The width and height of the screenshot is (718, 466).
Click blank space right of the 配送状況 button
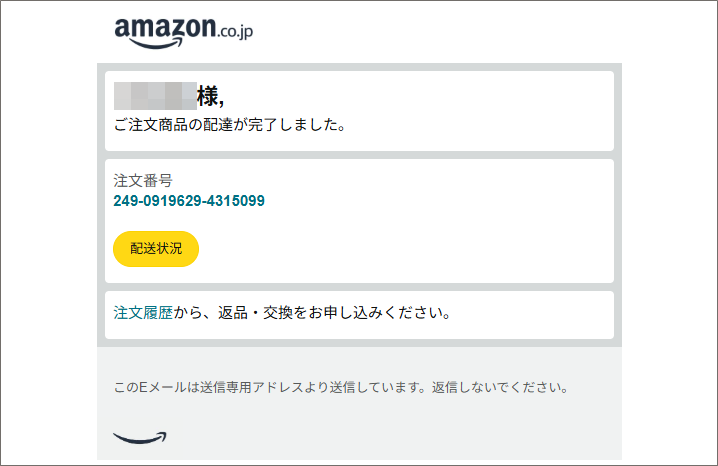[x=400, y=249]
